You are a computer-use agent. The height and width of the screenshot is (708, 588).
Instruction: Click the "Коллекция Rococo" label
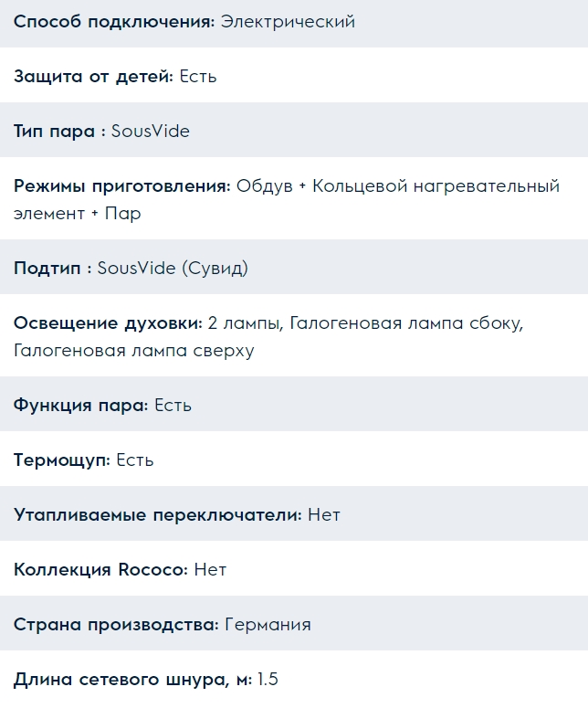[x=100, y=570]
